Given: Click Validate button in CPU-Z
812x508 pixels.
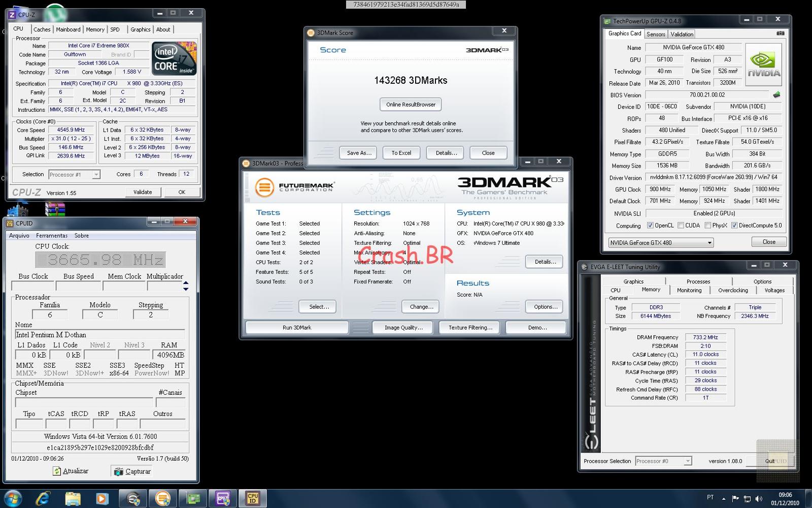Looking at the screenshot, I should pyautogui.click(x=143, y=192).
